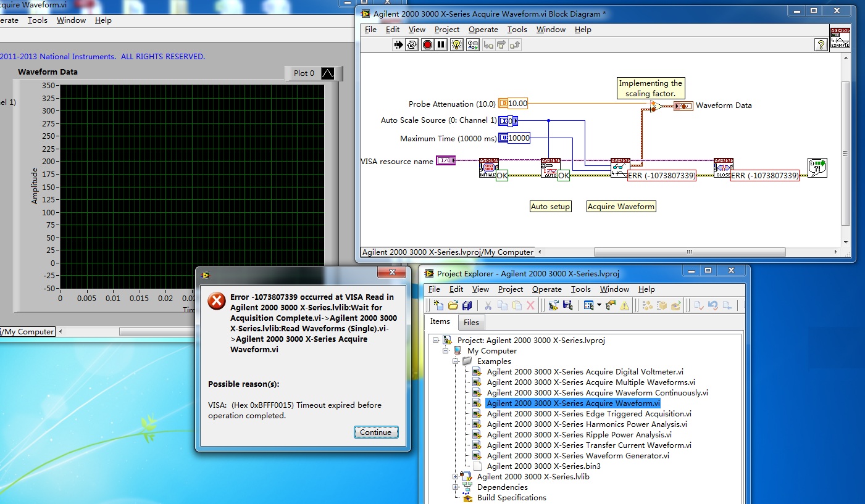This screenshot has height=504, width=865.
Task: Click the Pause button in Block Diagram toolbar
Action: (441, 44)
